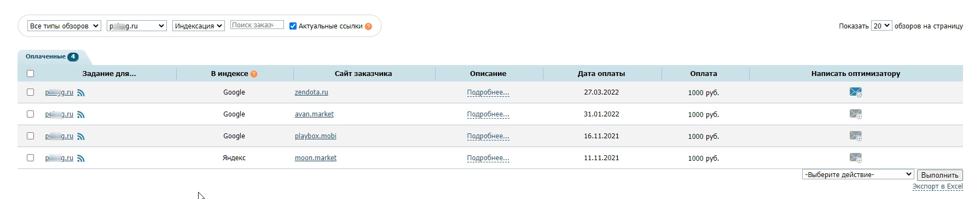Open the Выберите действие dropdown

point(858,174)
